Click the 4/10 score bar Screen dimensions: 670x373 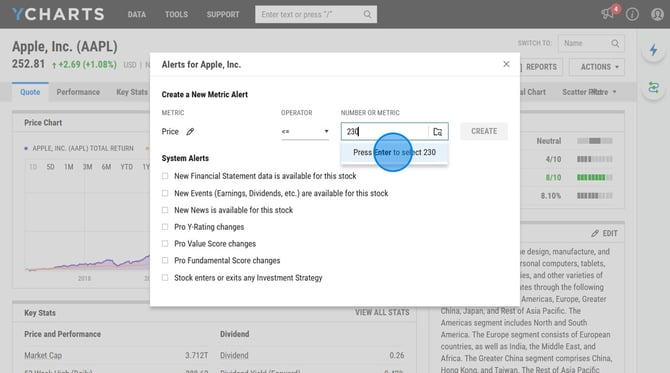pos(595,159)
